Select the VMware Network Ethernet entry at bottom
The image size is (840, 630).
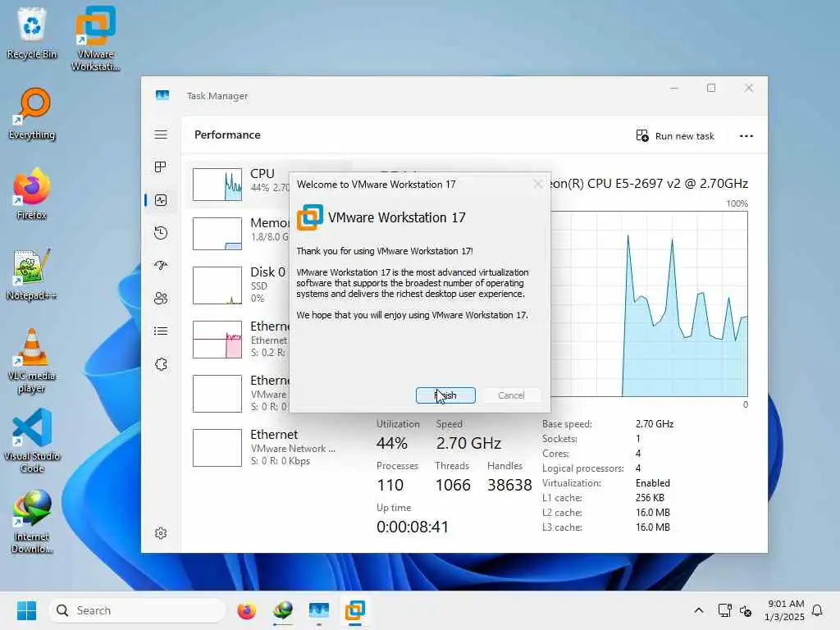pyautogui.click(x=268, y=447)
